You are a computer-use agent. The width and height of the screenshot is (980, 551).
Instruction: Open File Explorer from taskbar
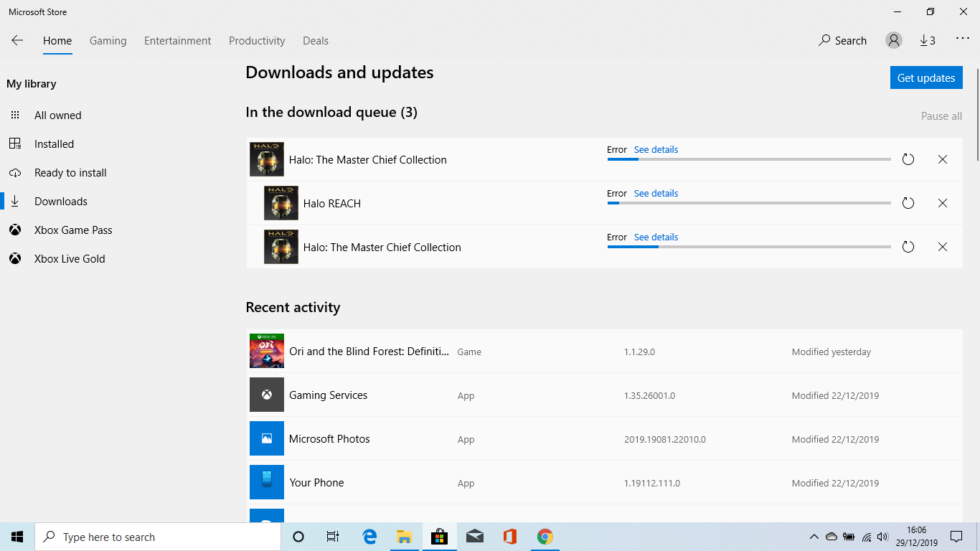click(x=404, y=537)
